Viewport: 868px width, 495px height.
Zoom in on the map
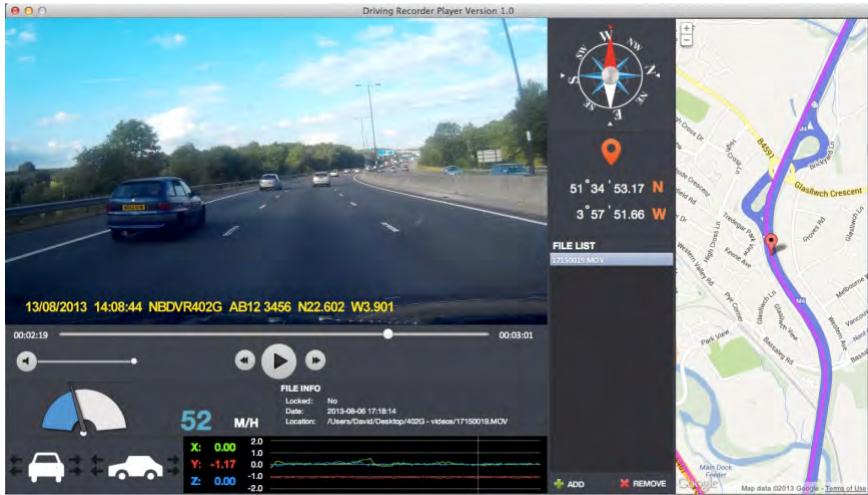click(686, 28)
